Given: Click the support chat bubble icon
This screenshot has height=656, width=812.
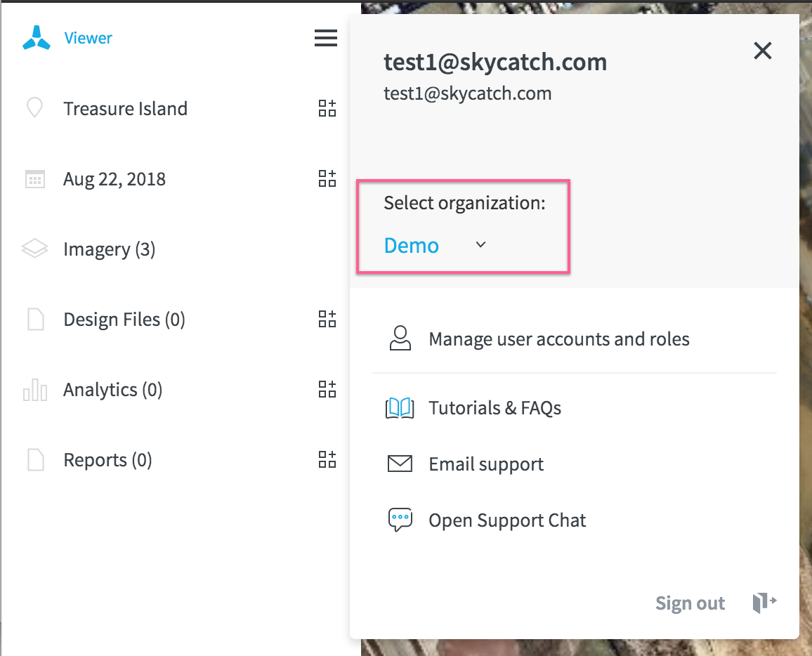Looking at the screenshot, I should point(400,520).
